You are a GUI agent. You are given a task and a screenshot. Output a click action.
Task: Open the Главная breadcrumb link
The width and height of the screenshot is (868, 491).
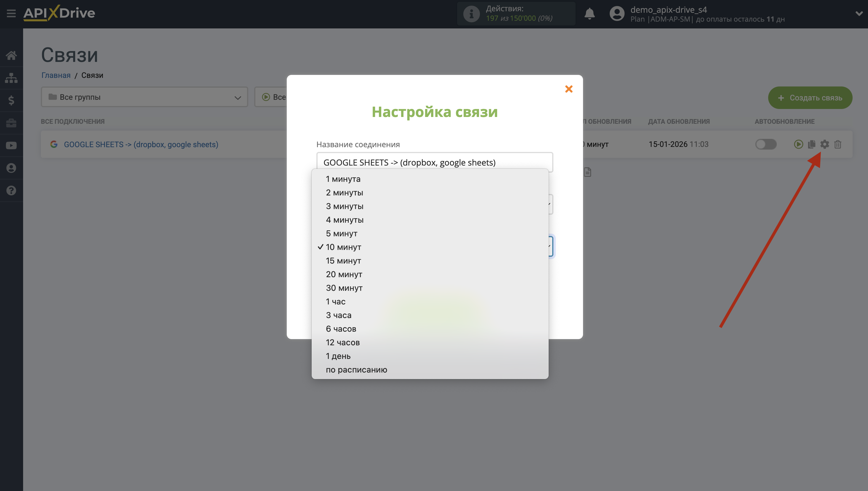click(x=56, y=75)
